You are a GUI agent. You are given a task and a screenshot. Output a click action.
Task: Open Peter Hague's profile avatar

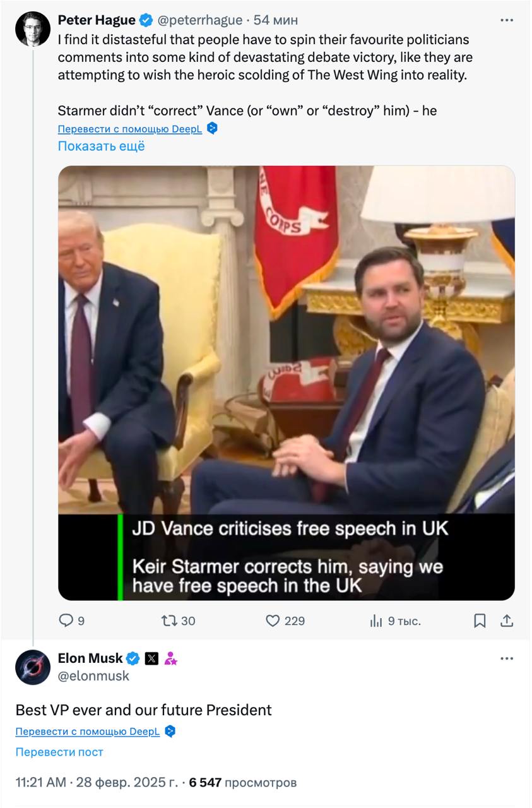33,29
